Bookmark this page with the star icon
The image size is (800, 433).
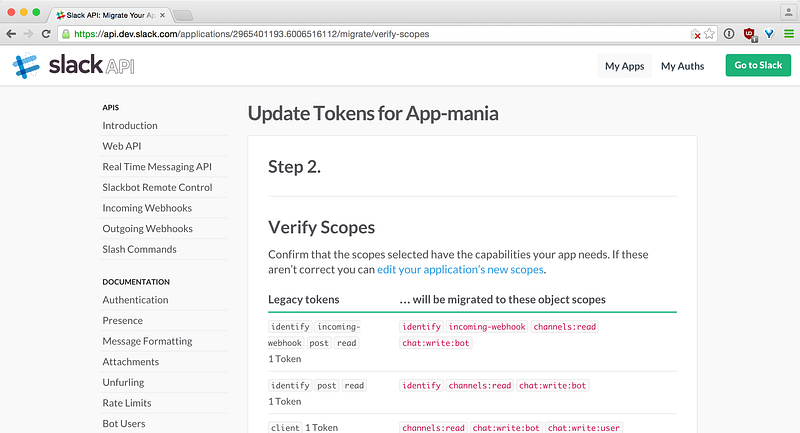[709, 34]
